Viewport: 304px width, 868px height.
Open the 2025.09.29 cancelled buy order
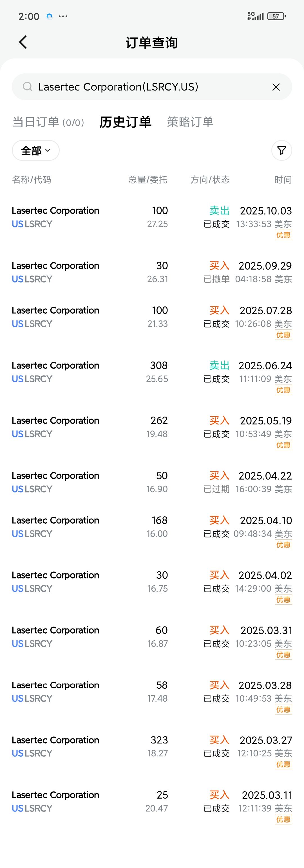point(152,272)
